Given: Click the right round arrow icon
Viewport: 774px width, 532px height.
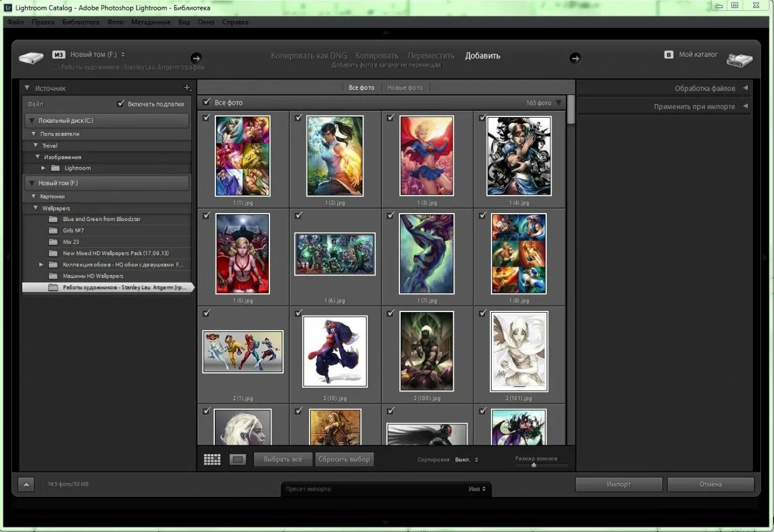Looking at the screenshot, I should [575, 58].
